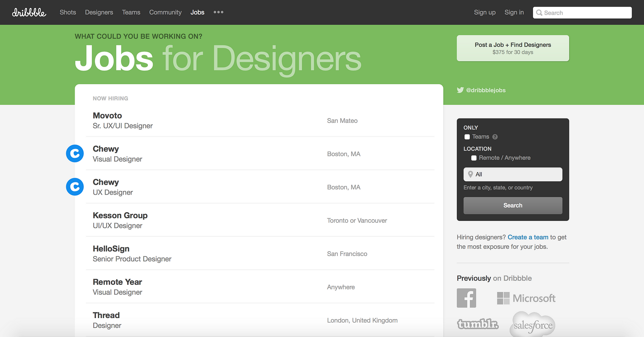Open the Tumblr logo

point(478,324)
